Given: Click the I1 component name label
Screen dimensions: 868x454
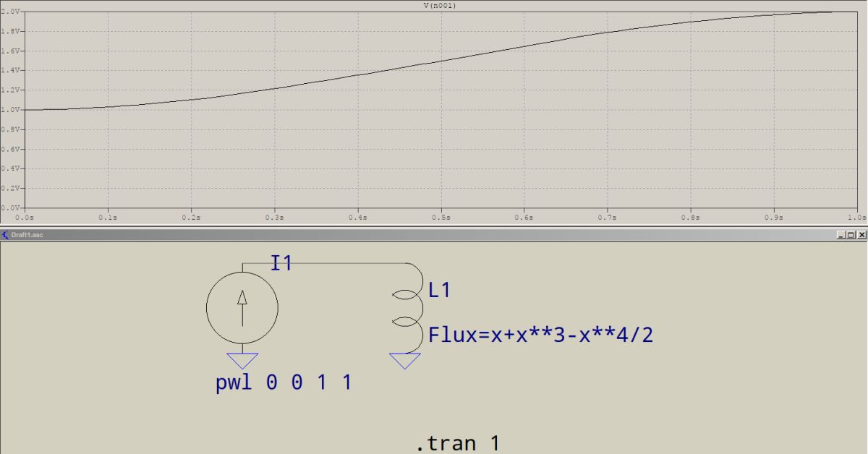Looking at the screenshot, I should (281, 263).
